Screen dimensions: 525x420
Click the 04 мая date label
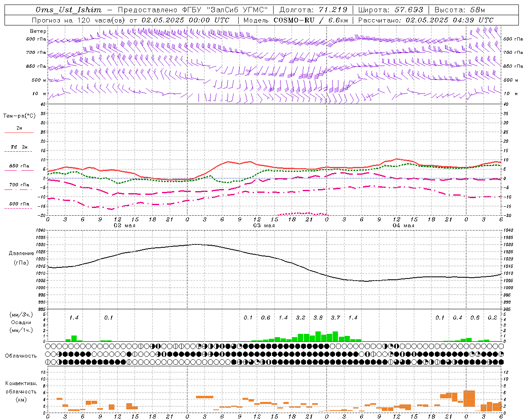403,226
